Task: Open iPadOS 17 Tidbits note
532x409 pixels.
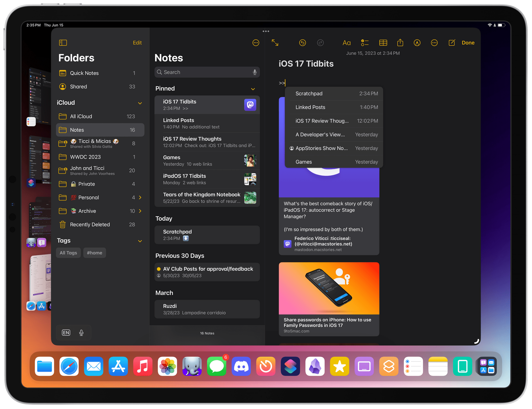Action: click(x=207, y=179)
